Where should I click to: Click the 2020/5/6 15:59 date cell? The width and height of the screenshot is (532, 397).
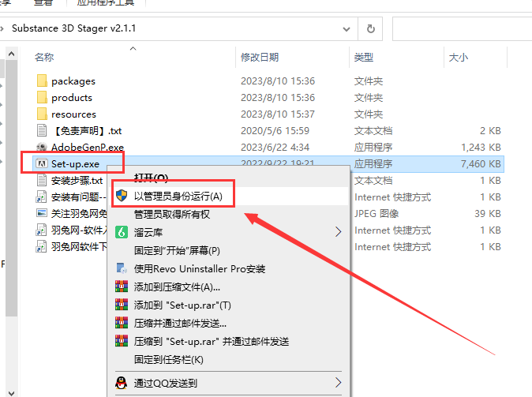click(275, 131)
